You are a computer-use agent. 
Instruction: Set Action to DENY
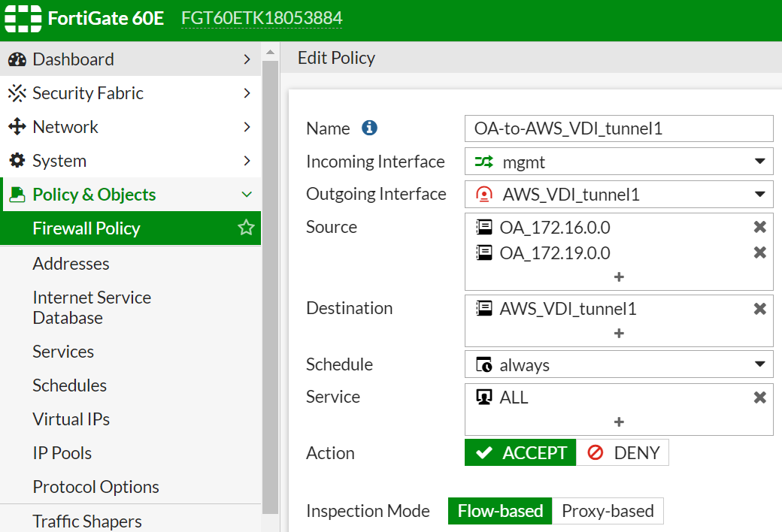(x=623, y=453)
